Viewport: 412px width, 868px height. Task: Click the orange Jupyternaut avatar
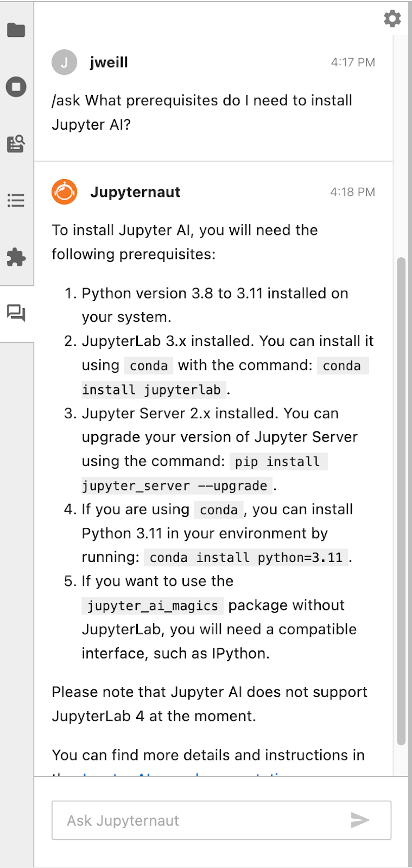(x=64, y=192)
